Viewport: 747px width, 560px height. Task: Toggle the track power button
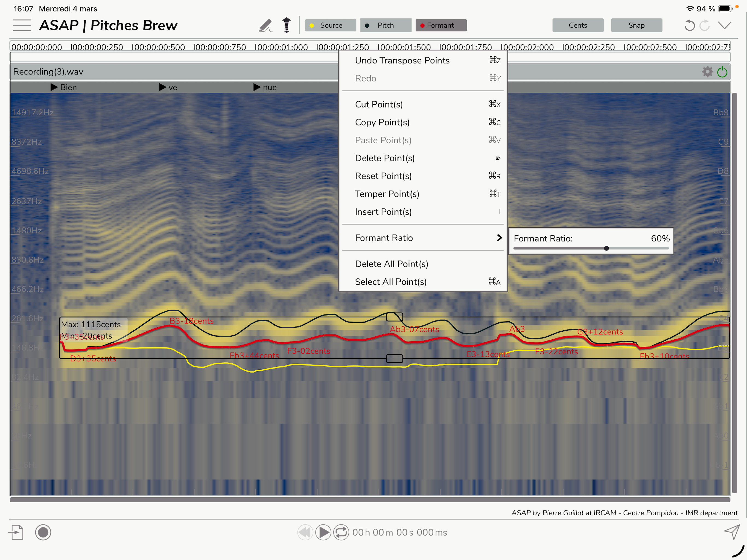(722, 72)
